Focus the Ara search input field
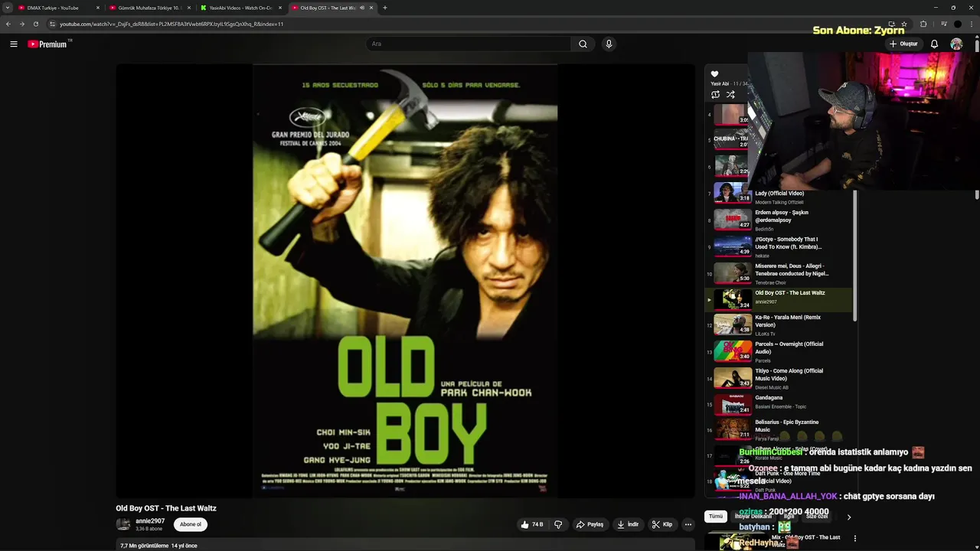 tap(468, 44)
